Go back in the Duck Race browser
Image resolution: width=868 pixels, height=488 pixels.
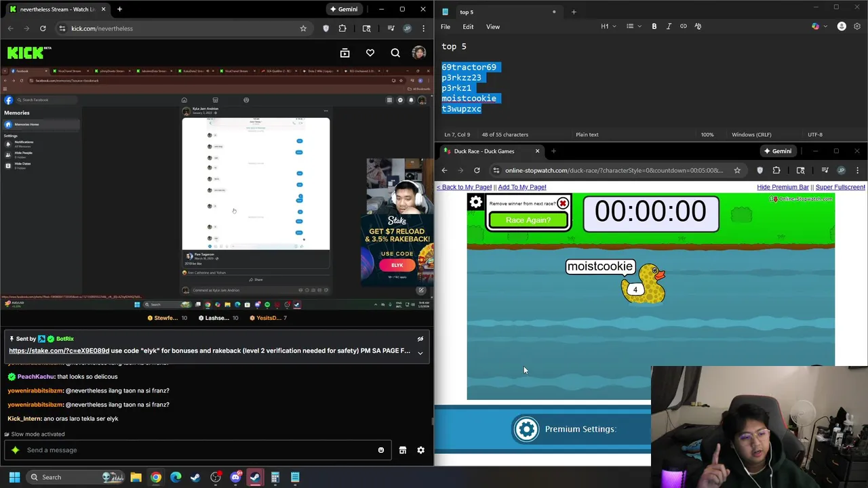(x=444, y=170)
